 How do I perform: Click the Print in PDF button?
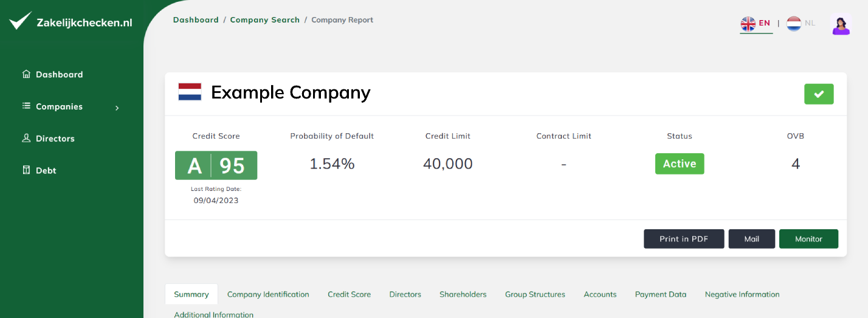tap(684, 239)
